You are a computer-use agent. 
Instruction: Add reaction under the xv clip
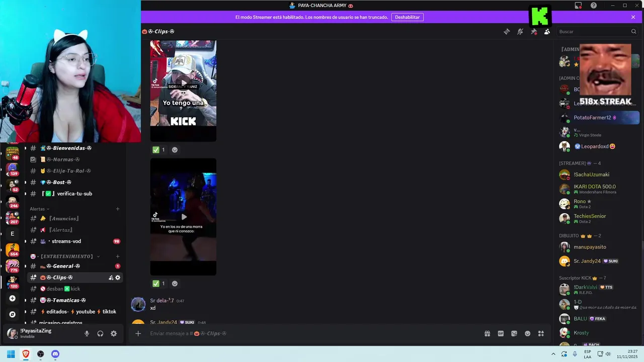(x=175, y=284)
